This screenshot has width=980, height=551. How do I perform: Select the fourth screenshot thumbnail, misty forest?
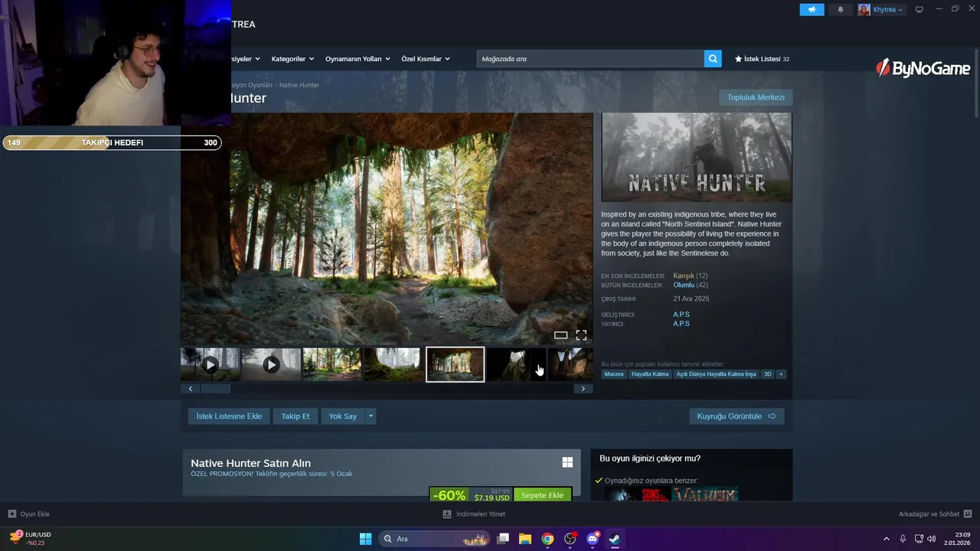click(x=392, y=365)
